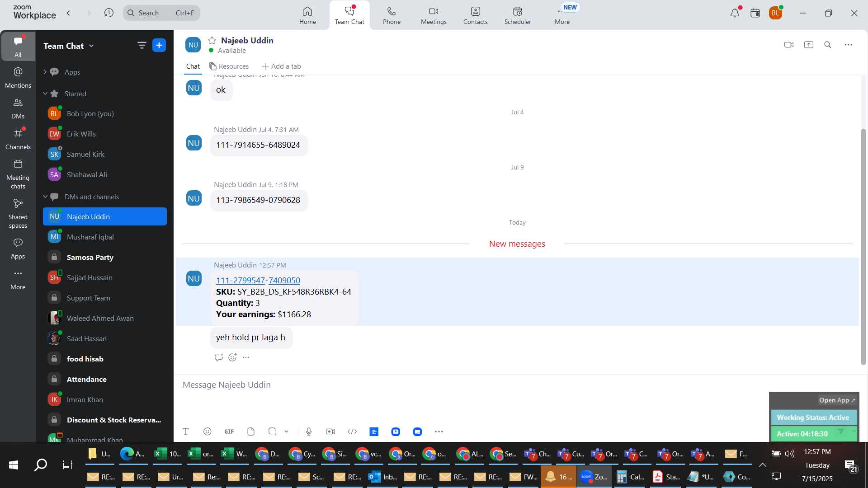The width and height of the screenshot is (868, 488).
Task: Insert a code snippet
Action: click(352, 432)
